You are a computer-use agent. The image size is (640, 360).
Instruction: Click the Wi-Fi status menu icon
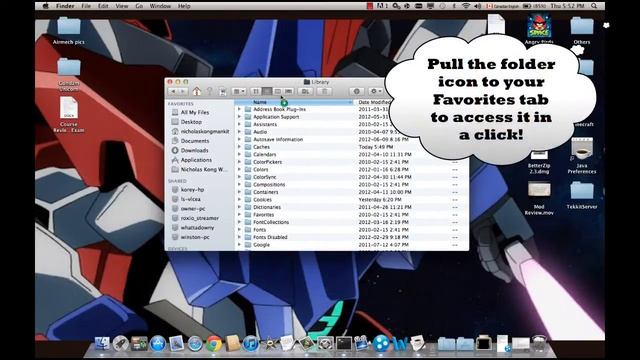coord(466,6)
